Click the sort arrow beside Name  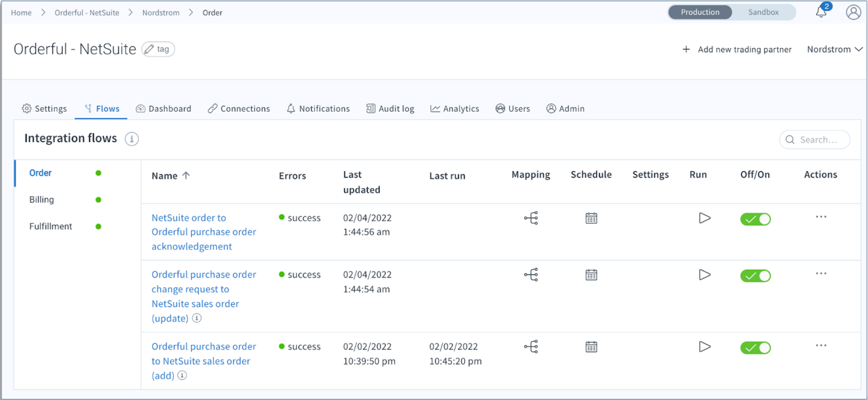click(x=186, y=175)
